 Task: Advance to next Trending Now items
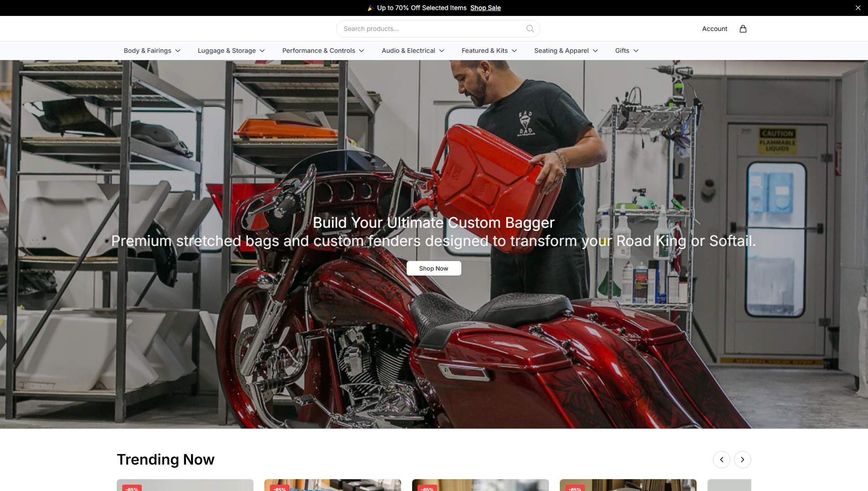coord(742,460)
